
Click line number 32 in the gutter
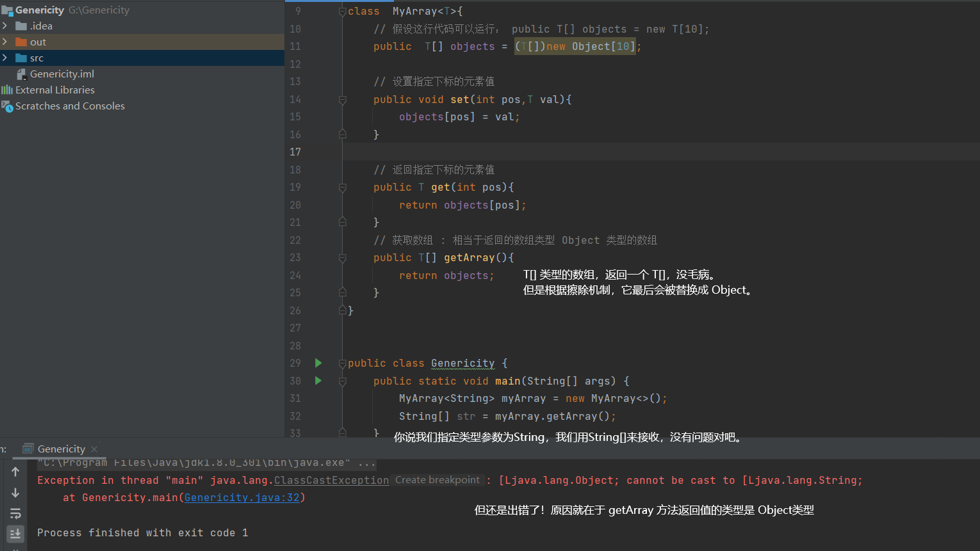coord(295,416)
